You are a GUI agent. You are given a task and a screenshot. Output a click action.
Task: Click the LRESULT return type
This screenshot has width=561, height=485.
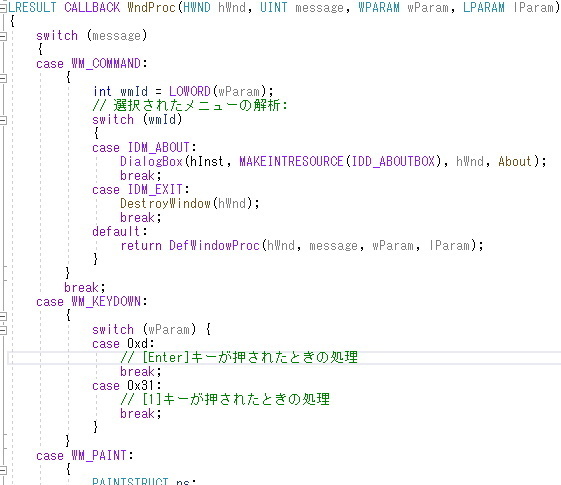(32, 8)
